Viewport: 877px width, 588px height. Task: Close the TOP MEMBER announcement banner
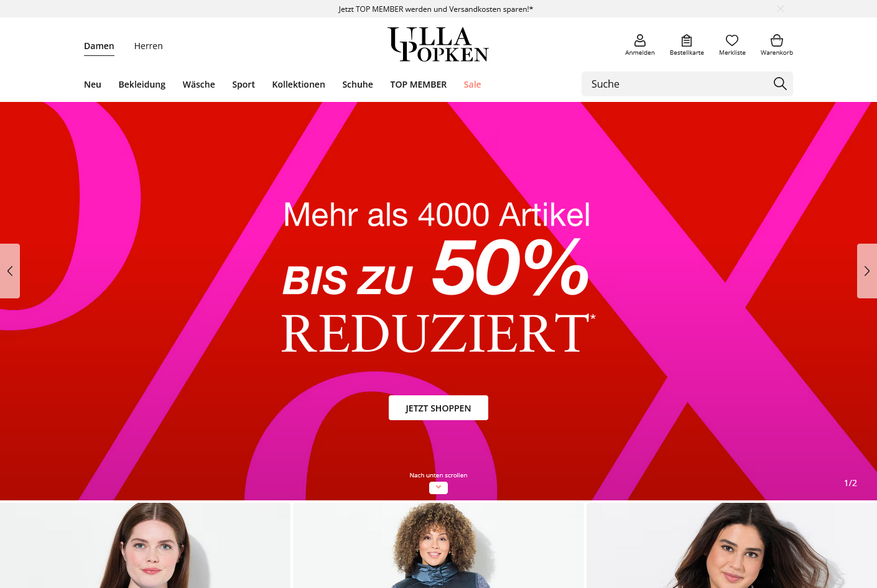tap(781, 9)
